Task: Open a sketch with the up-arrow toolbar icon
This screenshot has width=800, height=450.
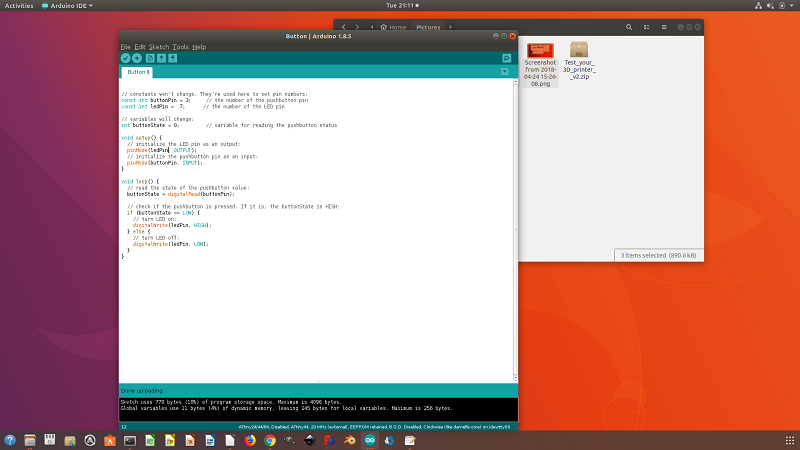Action: tap(161, 58)
